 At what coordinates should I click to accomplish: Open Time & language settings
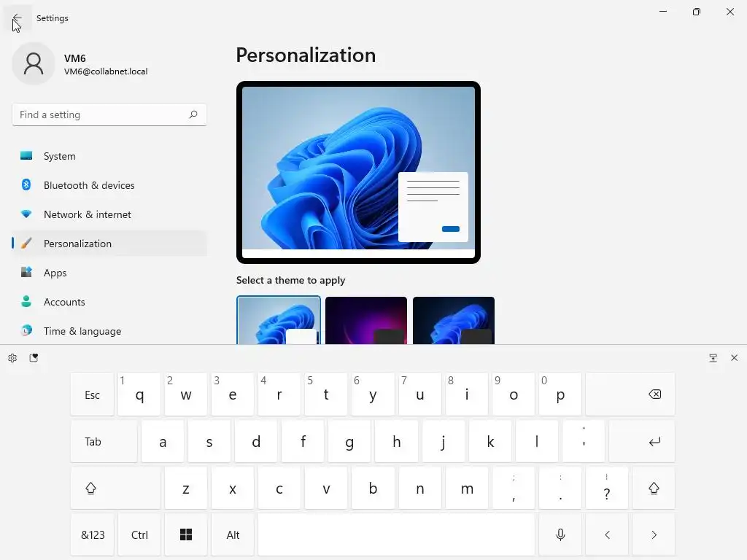pyautogui.click(x=109, y=331)
